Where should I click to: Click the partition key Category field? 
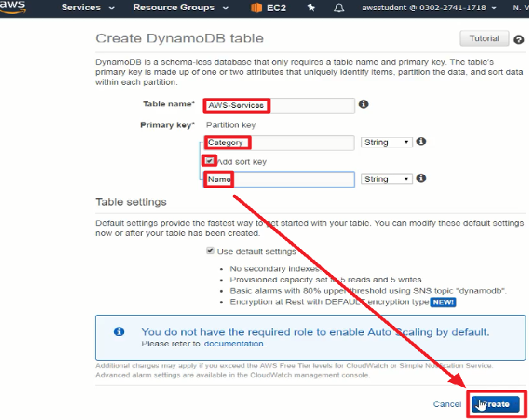click(x=278, y=143)
